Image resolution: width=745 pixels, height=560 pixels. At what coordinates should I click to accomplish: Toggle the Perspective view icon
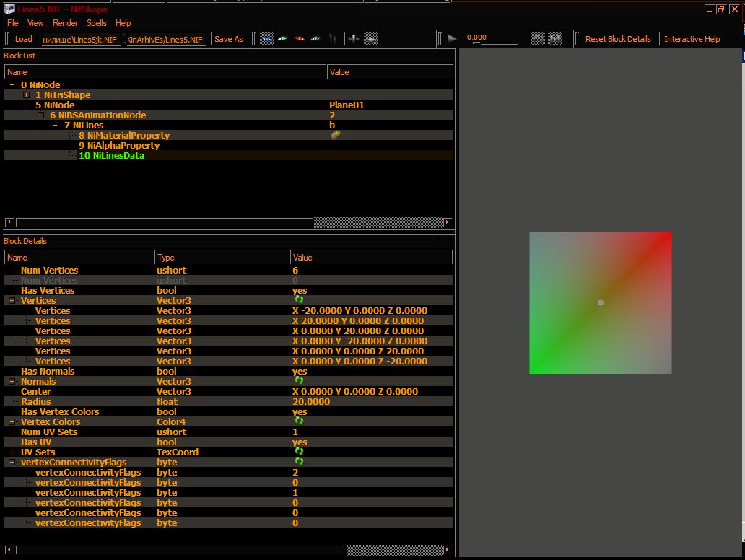click(370, 39)
